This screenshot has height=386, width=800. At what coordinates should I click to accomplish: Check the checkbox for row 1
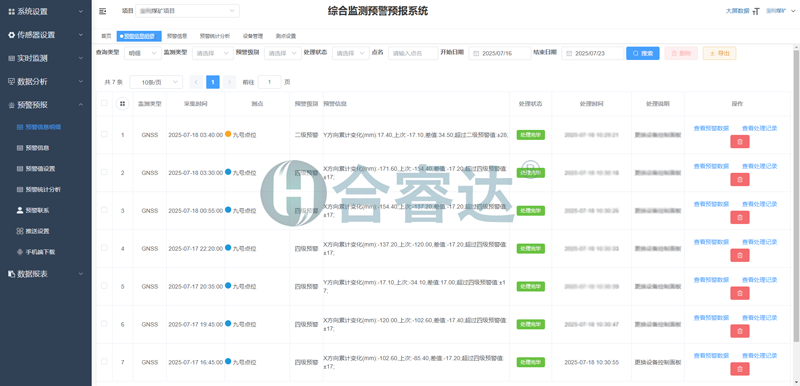(x=104, y=134)
